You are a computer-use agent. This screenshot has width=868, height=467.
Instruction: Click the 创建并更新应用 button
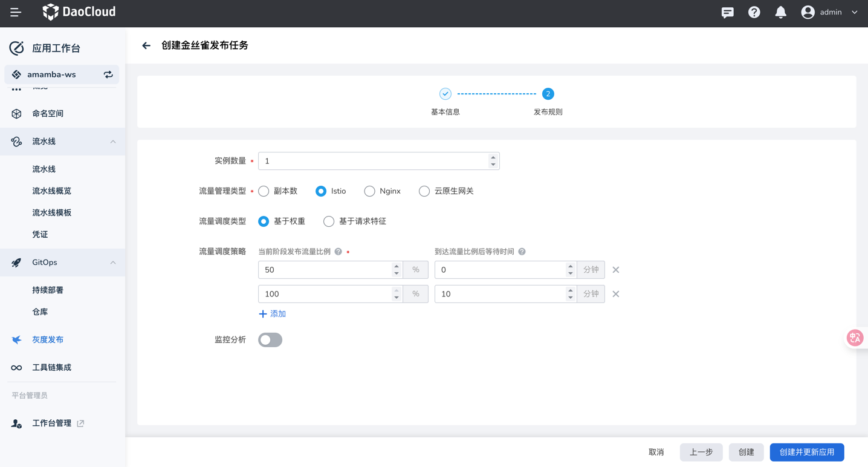[x=806, y=452]
